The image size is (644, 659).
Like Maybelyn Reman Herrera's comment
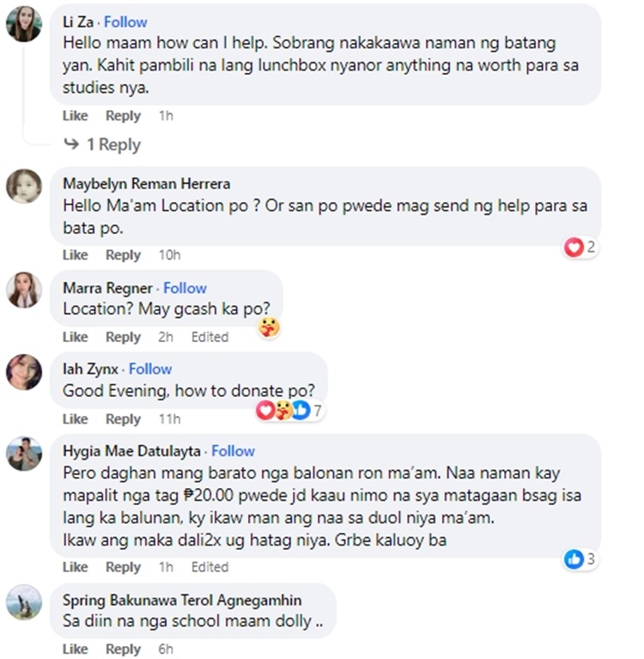pos(76,254)
